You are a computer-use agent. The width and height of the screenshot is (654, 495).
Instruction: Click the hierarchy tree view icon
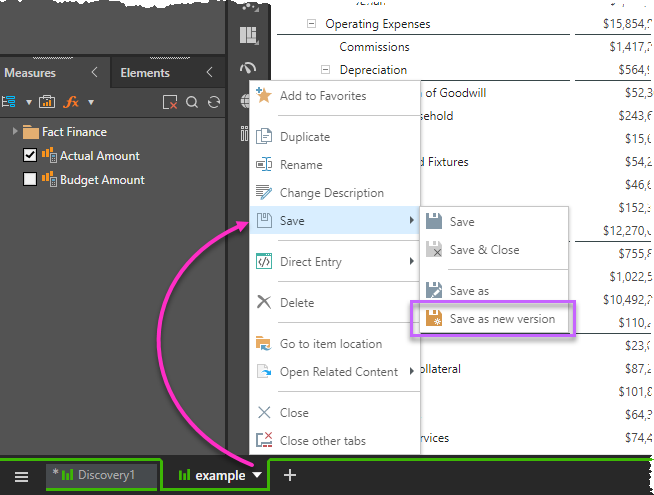[x=10, y=102]
